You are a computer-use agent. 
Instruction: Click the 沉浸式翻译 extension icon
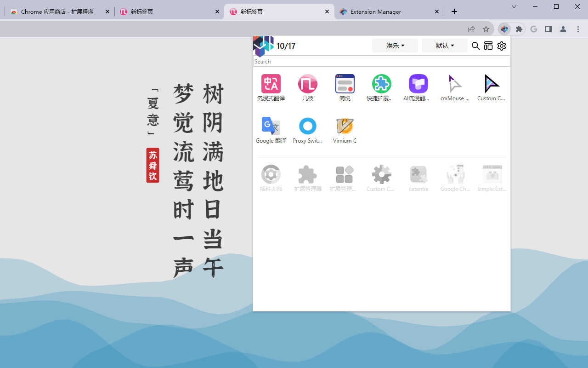271,84
